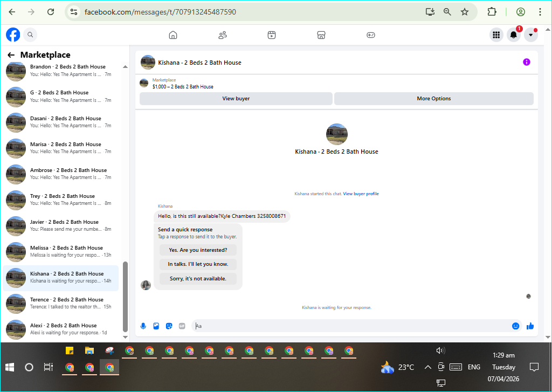Click the View buyer button
552x392 pixels.
(x=236, y=99)
